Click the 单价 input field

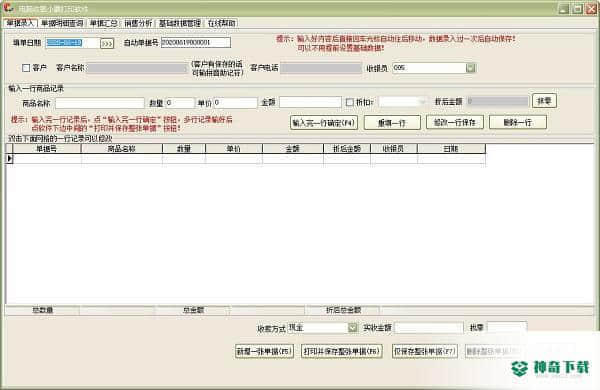click(x=235, y=103)
